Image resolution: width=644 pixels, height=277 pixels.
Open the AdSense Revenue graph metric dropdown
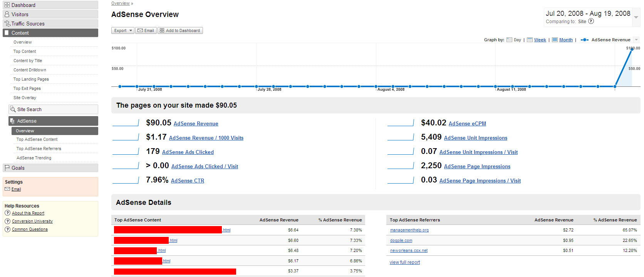coord(636,40)
